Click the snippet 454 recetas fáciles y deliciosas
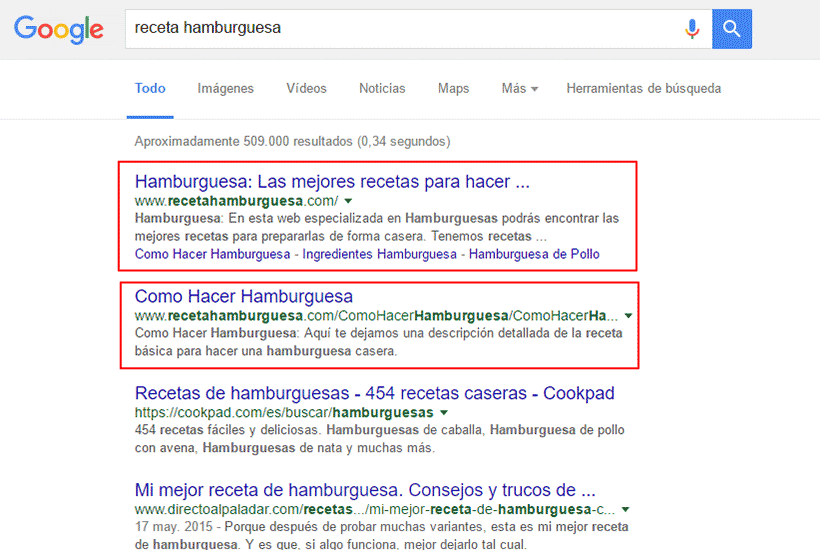Viewport: 820px width, 550px height. pos(226,430)
